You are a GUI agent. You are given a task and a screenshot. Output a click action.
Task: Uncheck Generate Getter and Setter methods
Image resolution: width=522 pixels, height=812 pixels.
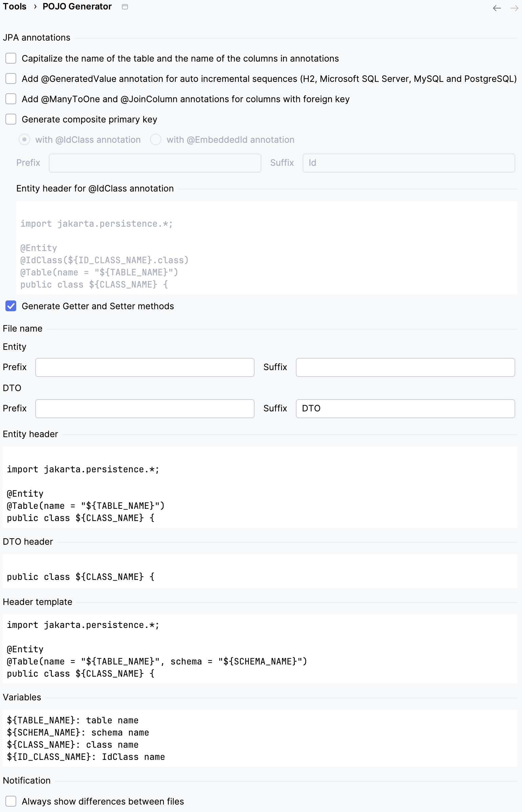pyautogui.click(x=11, y=306)
